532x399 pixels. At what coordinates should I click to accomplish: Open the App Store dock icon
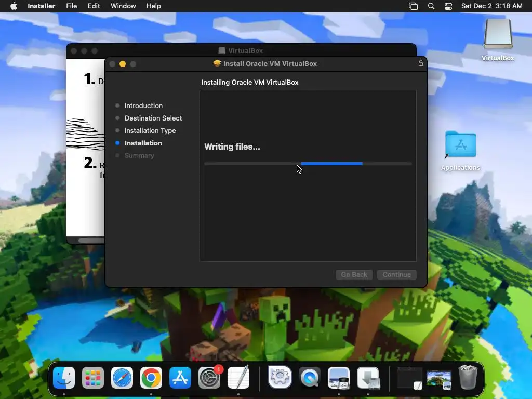point(180,378)
